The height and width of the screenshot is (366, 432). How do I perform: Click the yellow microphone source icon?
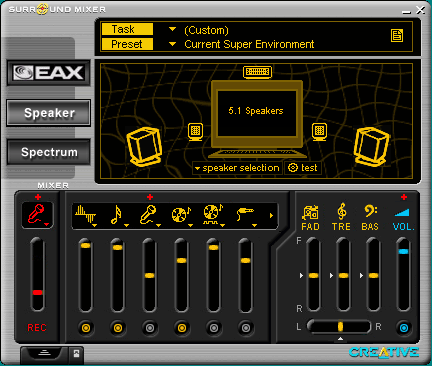click(x=149, y=214)
